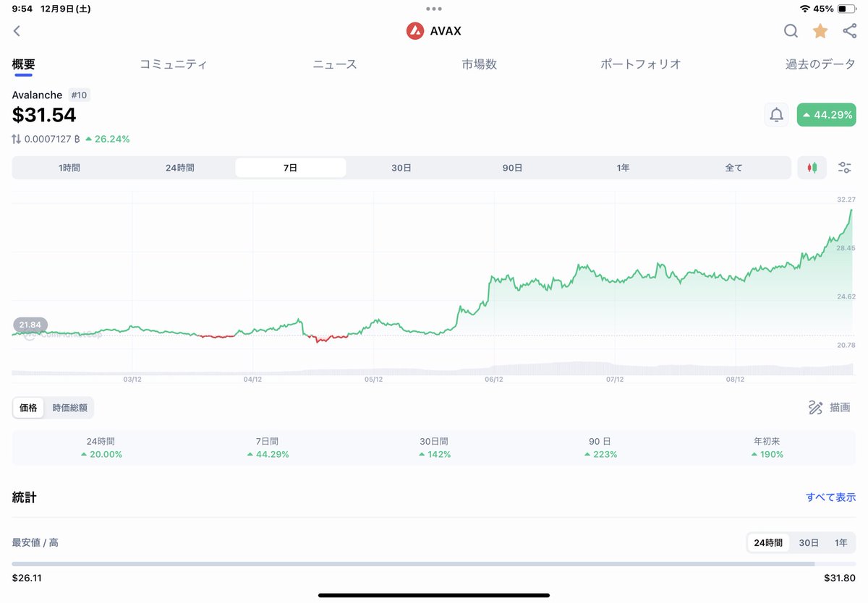Tap the 32.27 axis label

coord(846,200)
